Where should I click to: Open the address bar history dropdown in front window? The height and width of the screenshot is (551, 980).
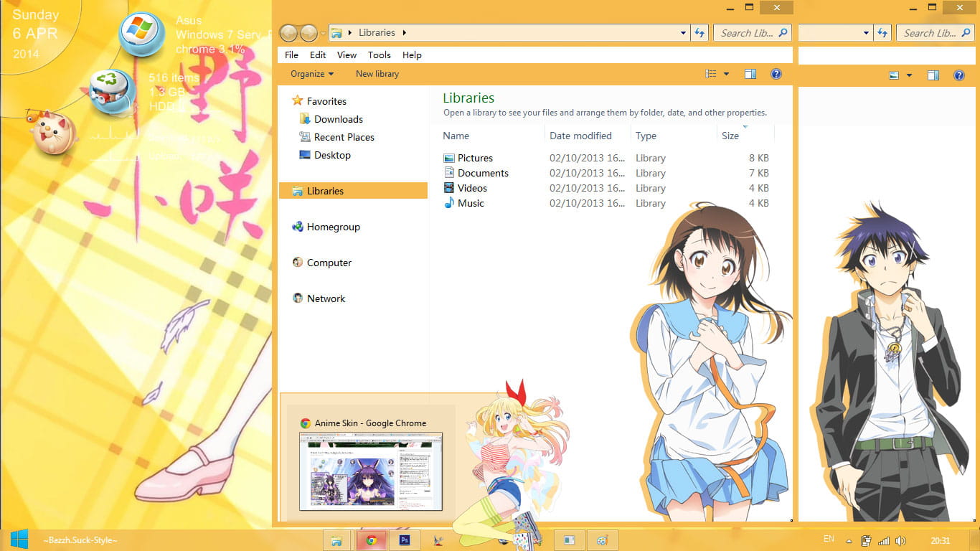[x=683, y=33]
